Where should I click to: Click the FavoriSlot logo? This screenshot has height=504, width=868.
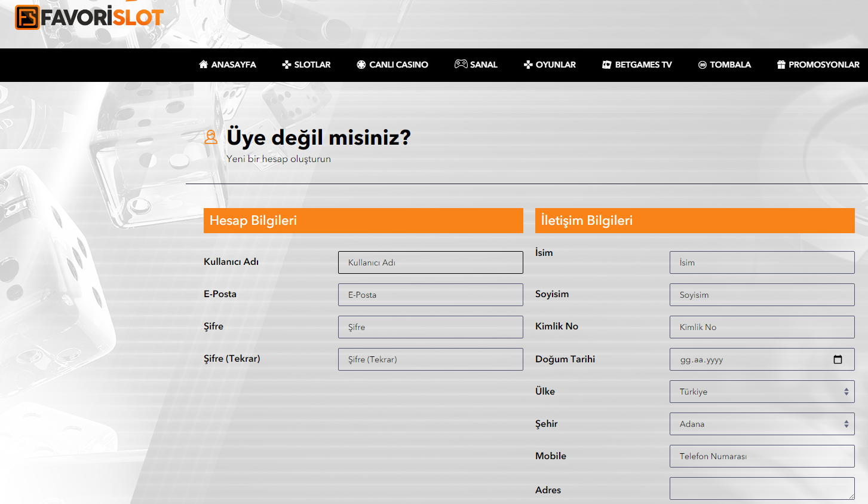pyautogui.click(x=88, y=18)
